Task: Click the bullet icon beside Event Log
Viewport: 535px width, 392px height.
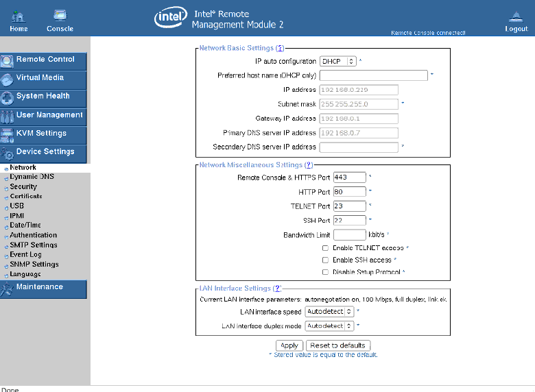Action: click(6, 256)
